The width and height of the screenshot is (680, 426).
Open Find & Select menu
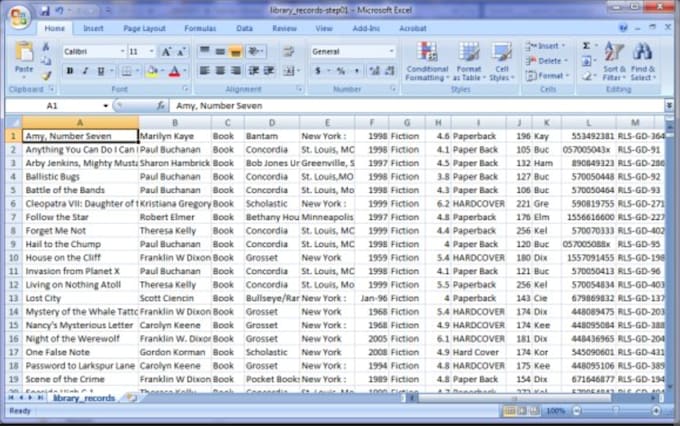click(643, 61)
